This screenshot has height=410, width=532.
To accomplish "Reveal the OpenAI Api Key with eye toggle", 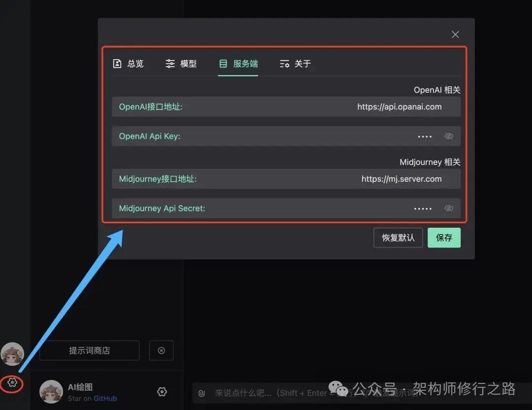I will pos(449,136).
